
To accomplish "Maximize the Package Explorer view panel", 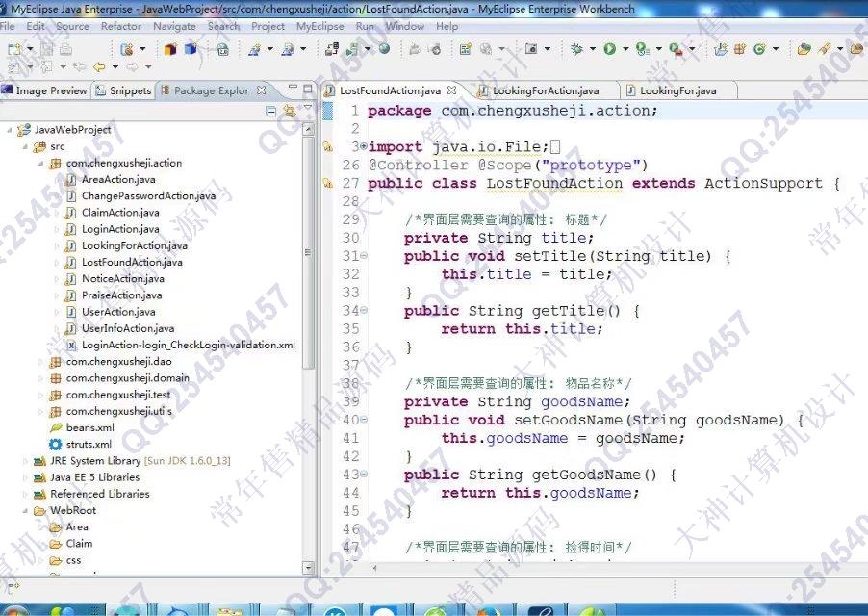I will coord(308,89).
